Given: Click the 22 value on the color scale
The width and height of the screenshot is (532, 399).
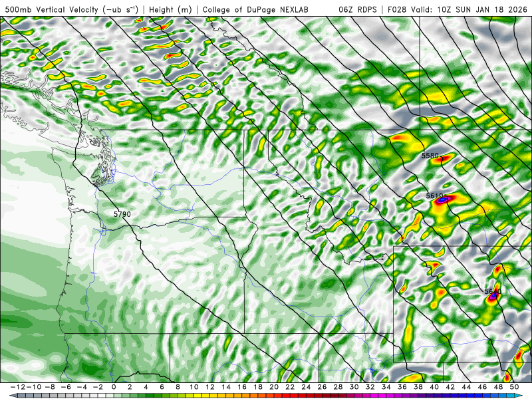Looking at the screenshot, I should [290, 387].
